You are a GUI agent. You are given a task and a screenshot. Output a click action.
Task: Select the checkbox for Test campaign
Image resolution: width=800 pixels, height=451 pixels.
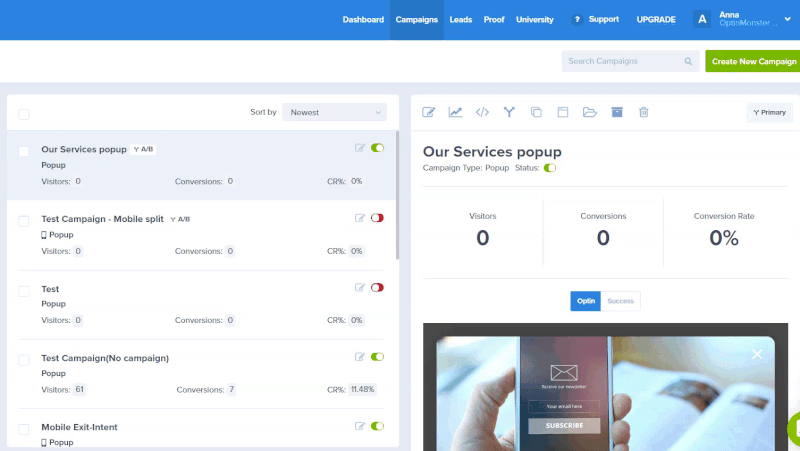pyautogui.click(x=23, y=291)
